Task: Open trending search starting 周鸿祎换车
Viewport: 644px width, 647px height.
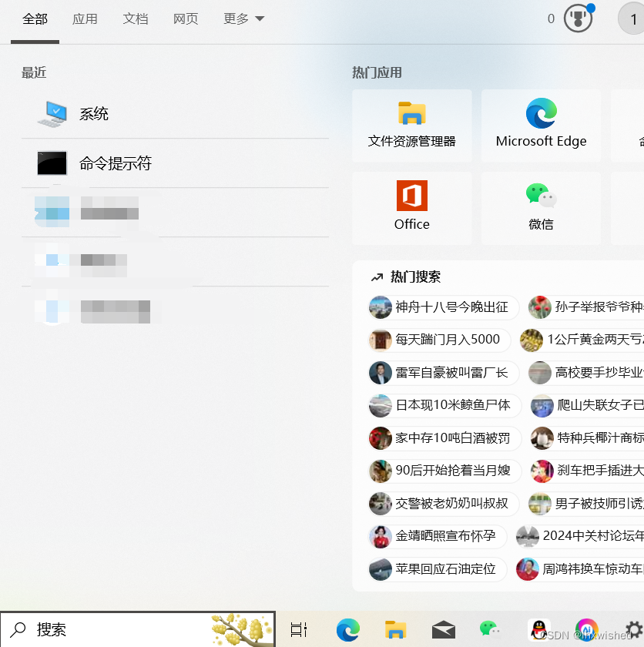Action: 579,569
